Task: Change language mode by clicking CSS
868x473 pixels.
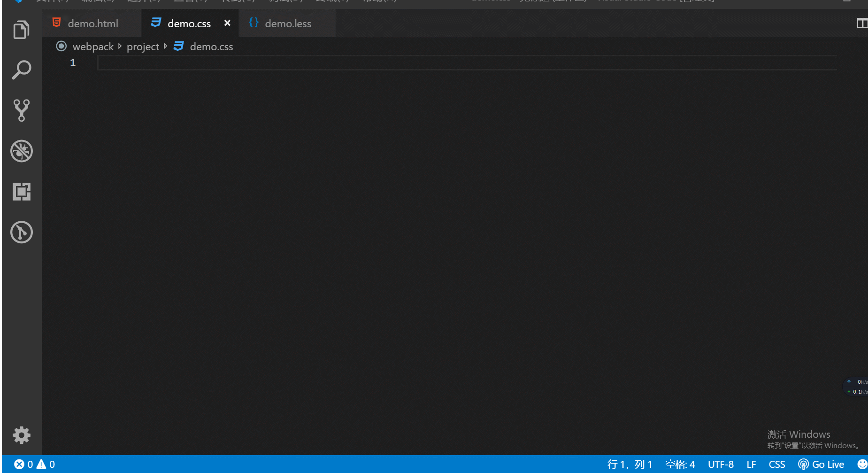Action: pos(777,464)
